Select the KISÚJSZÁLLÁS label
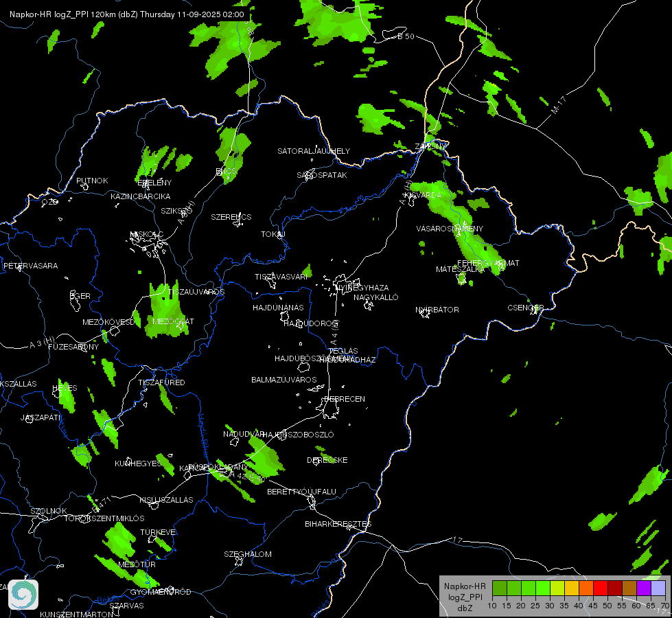Viewport: 672px width, 618px height. coord(166,500)
